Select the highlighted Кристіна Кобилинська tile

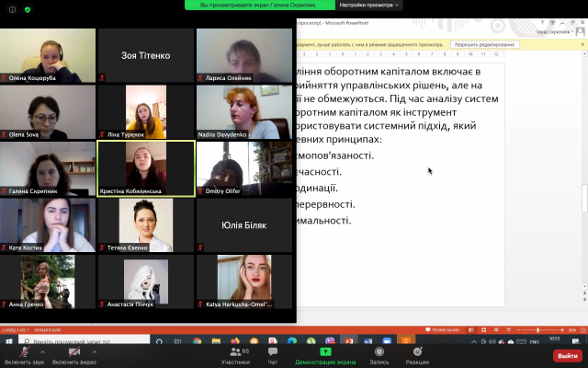click(146, 169)
